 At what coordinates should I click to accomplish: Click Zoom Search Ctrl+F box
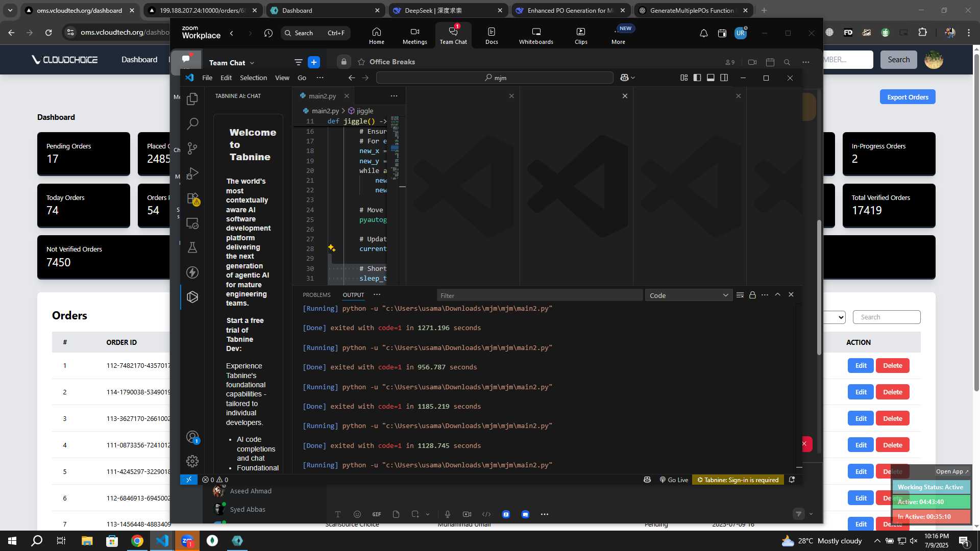[x=315, y=33]
